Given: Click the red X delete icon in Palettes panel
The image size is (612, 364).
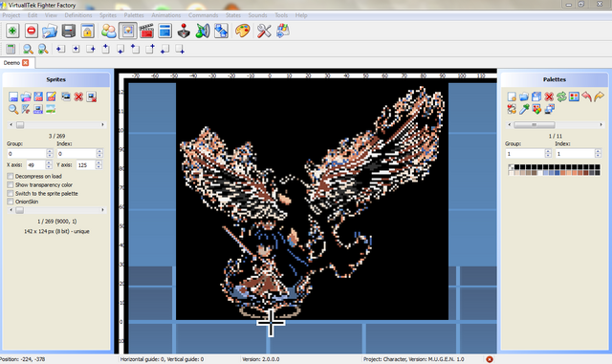Looking at the screenshot, I should click(549, 96).
